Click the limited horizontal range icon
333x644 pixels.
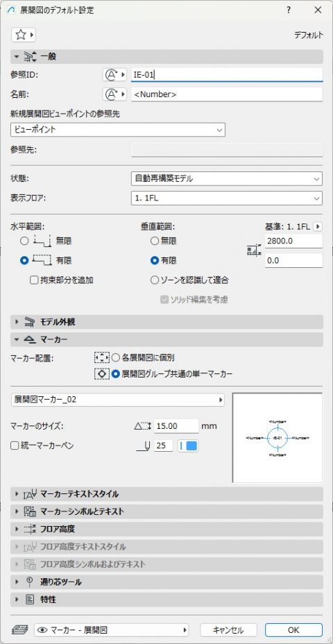tap(41, 260)
